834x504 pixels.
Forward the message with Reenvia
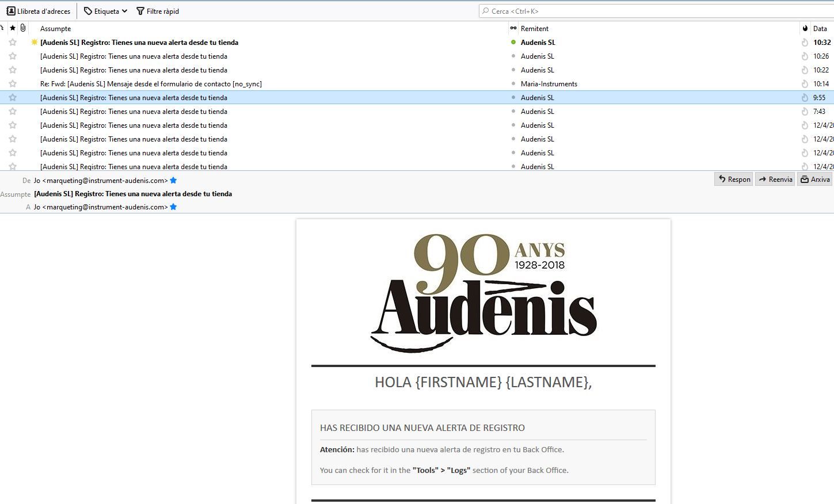775,179
